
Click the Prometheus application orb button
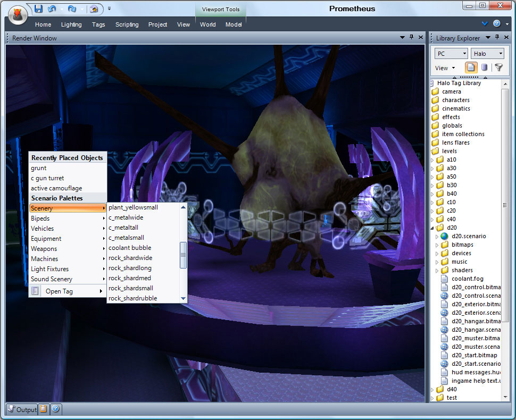click(x=18, y=15)
